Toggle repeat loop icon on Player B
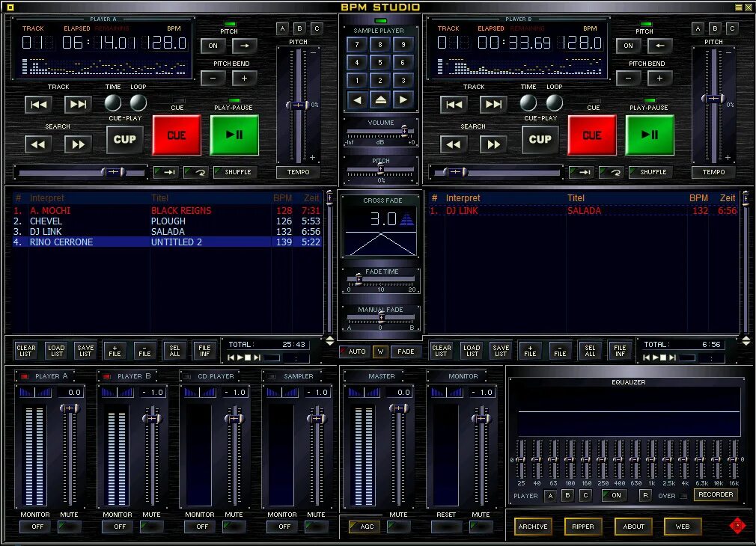 [612, 172]
